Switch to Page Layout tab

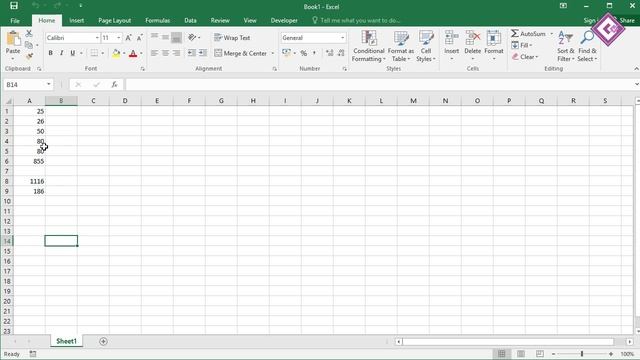click(x=114, y=20)
